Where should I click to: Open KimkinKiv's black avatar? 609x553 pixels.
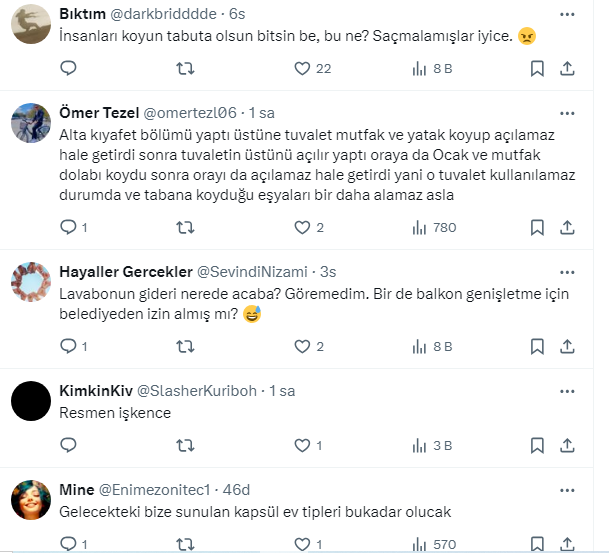coord(30,402)
